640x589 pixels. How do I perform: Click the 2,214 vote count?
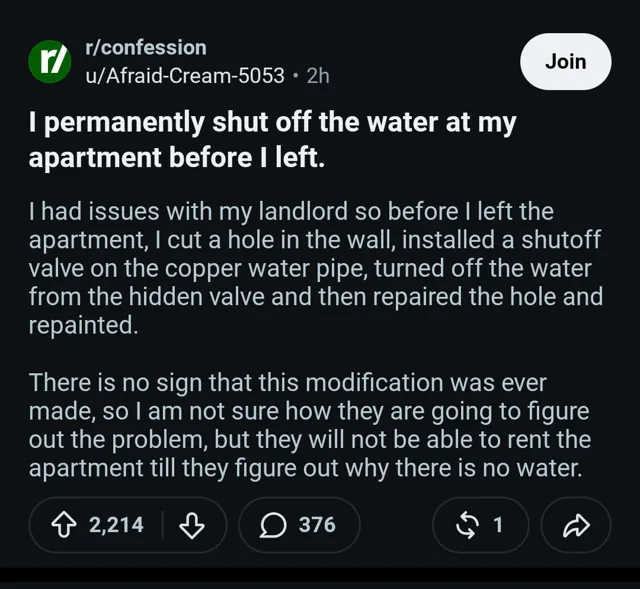pyautogui.click(x=117, y=525)
